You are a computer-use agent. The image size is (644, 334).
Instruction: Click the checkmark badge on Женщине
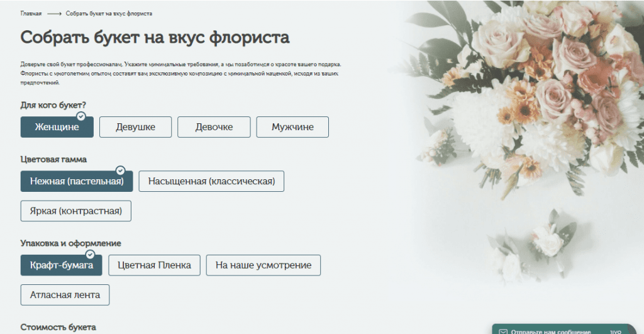click(x=80, y=116)
